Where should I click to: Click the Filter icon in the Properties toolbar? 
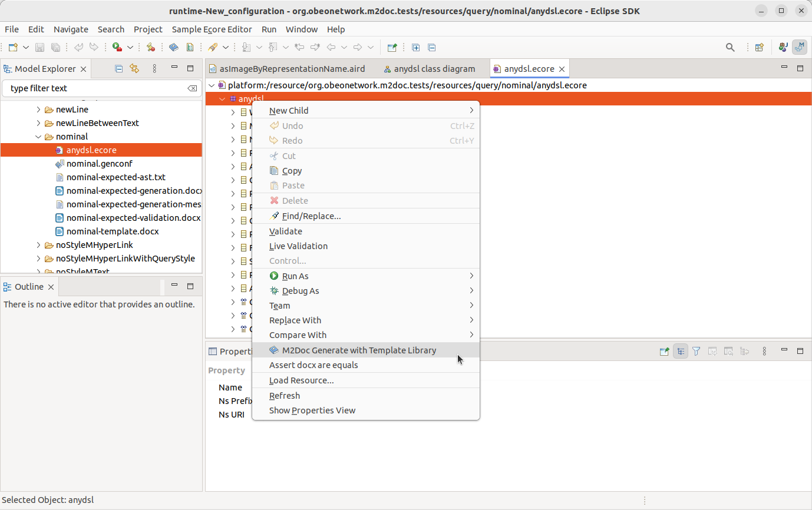(696, 350)
